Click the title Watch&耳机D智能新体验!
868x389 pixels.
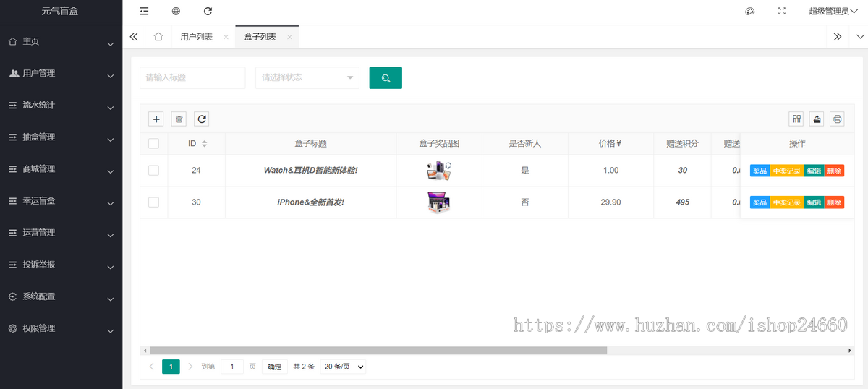click(x=310, y=171)
